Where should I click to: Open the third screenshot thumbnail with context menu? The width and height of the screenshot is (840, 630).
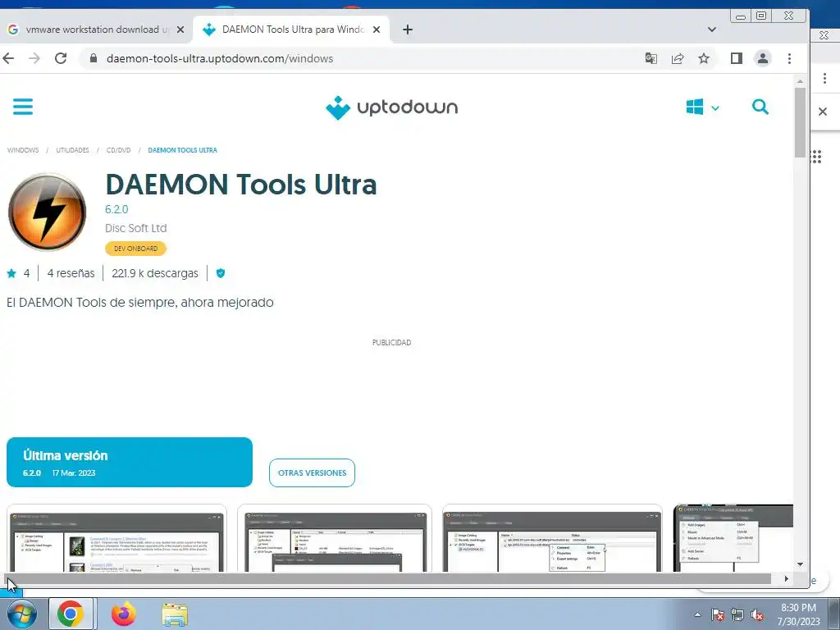pyautogui.click(x=552, y=538)
